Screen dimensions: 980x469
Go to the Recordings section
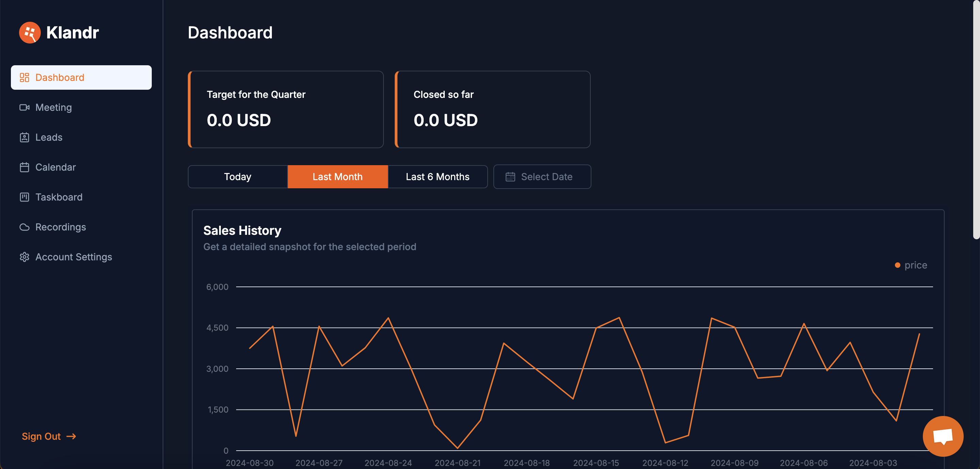(61, 227)
